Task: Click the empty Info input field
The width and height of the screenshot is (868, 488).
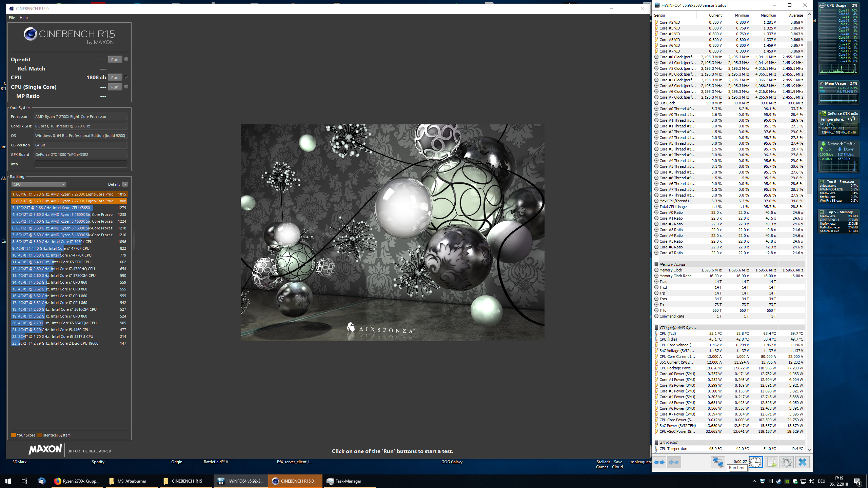Action: point(81,164)
